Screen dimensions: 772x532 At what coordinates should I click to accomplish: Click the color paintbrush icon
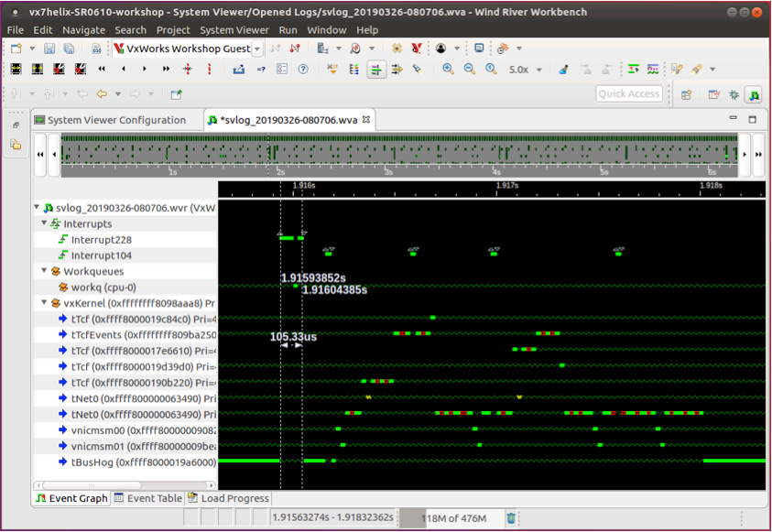point(564,70)
